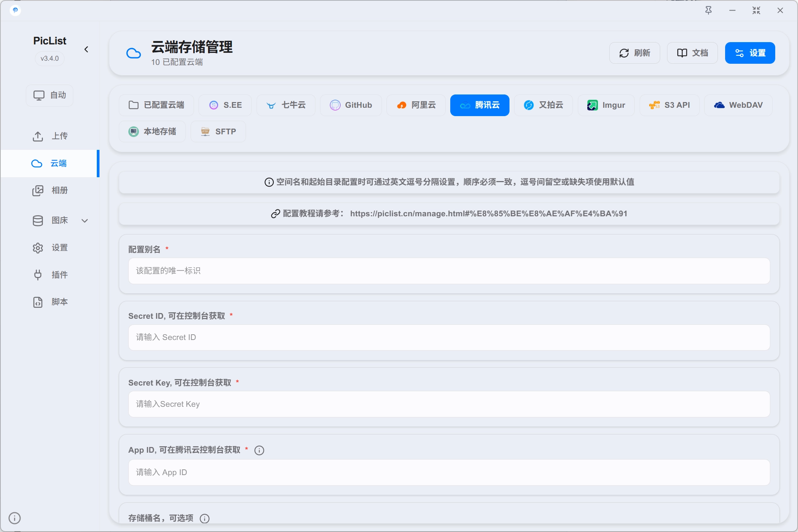Viewport: 798px width, 532px height.
Task: Open the piclist.cn tutorial link
Action: 489,214
